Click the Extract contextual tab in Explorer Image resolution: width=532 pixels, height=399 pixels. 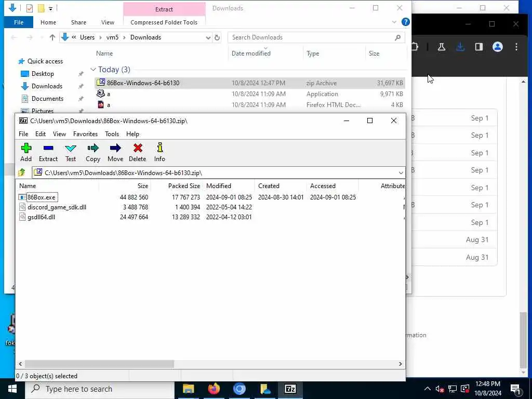click(164, 9)
